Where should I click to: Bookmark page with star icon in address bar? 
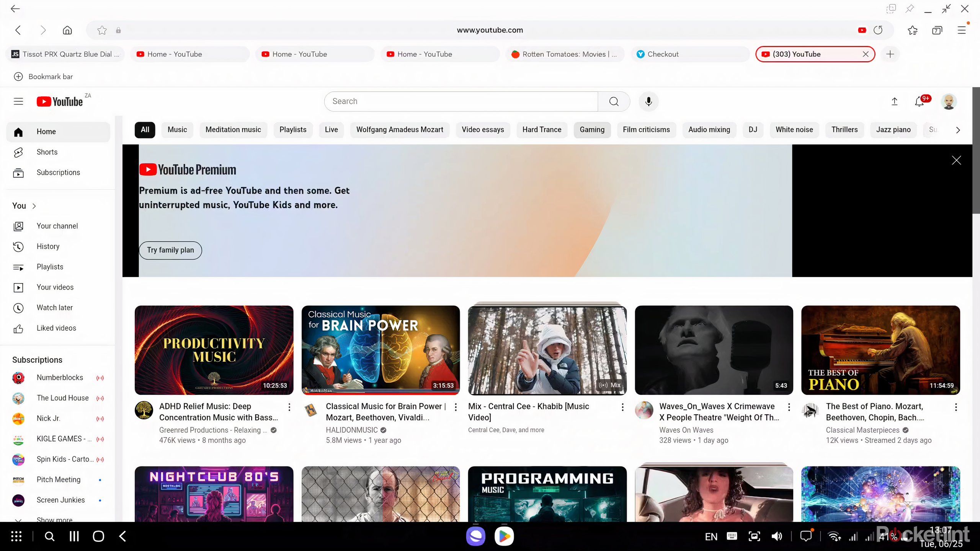click(102, 30)
